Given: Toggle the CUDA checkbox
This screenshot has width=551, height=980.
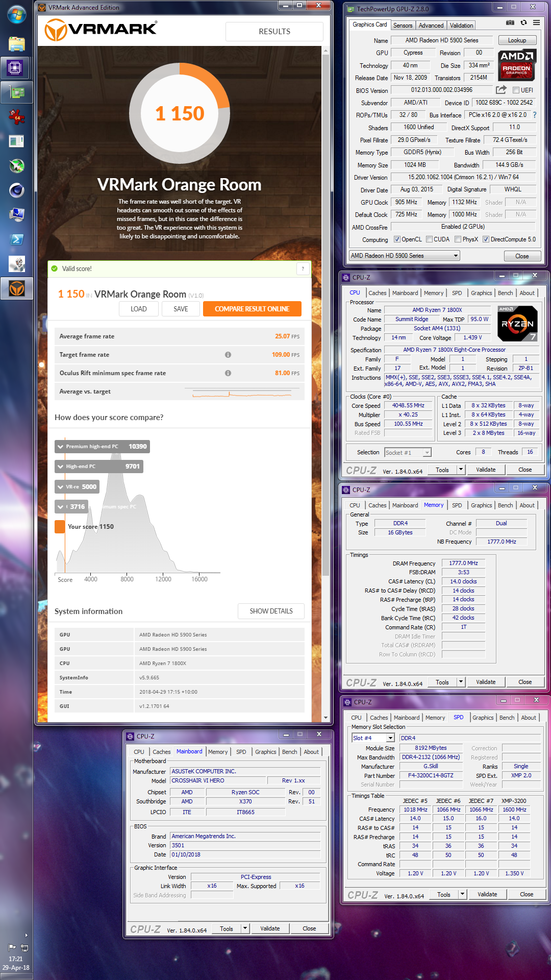Looking at the screenshot, I should click(430, 239).
